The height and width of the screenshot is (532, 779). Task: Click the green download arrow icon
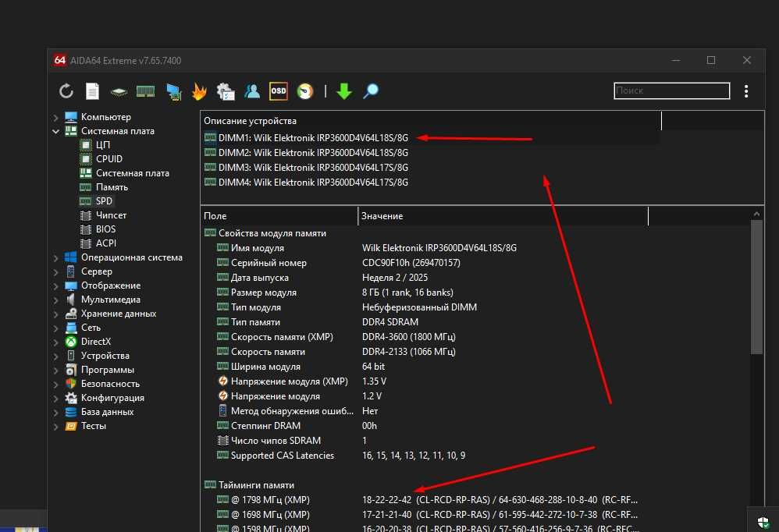344,91
